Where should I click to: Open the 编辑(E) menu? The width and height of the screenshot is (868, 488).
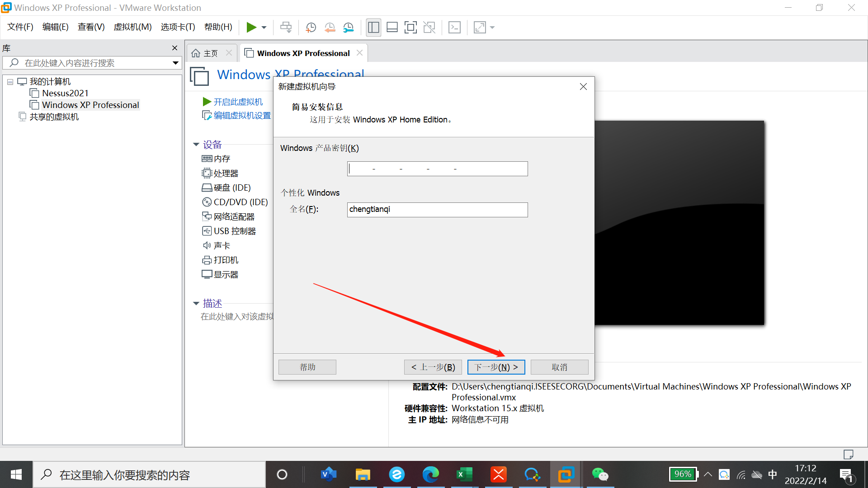(x=56, y=27)
